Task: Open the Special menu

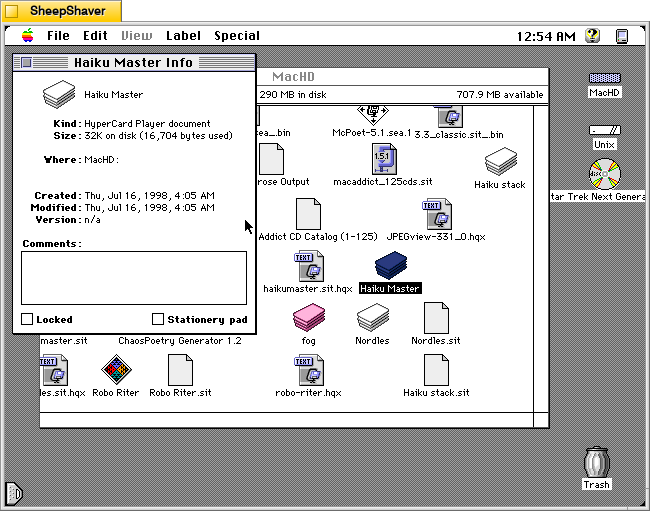Action: click(x=237, y=36)
